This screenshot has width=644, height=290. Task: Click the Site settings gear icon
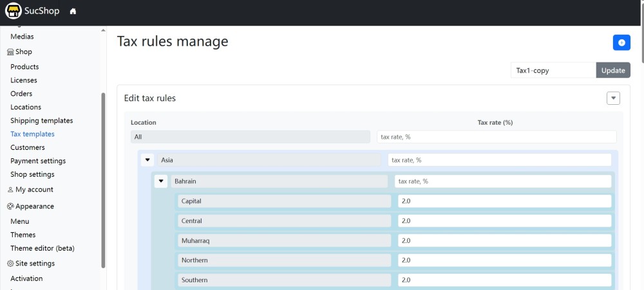10,264
